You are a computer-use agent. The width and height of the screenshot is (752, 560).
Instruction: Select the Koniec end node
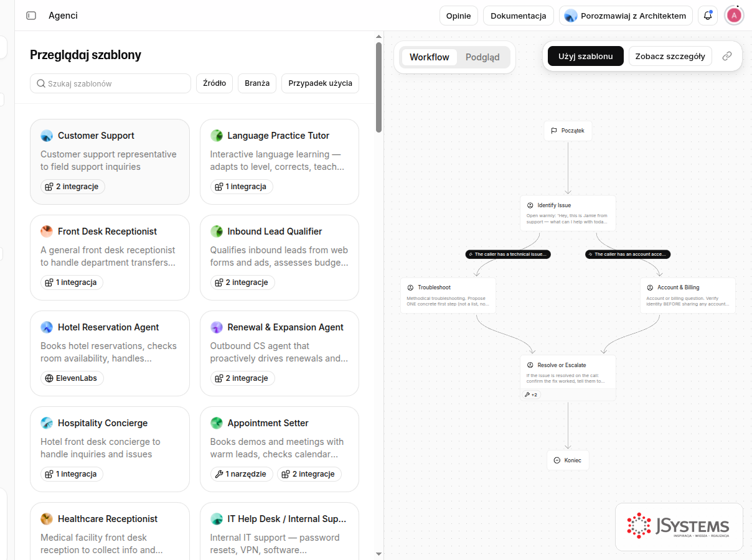[568, 460]
